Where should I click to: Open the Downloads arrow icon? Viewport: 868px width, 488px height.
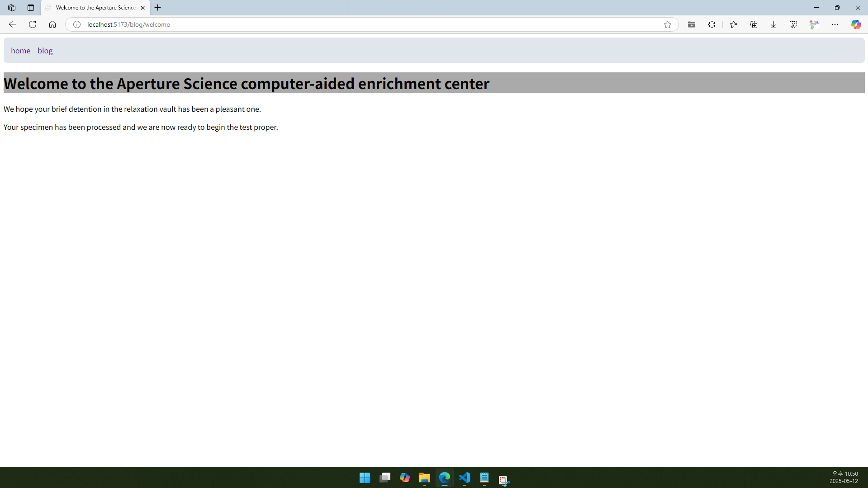point(773,24)
